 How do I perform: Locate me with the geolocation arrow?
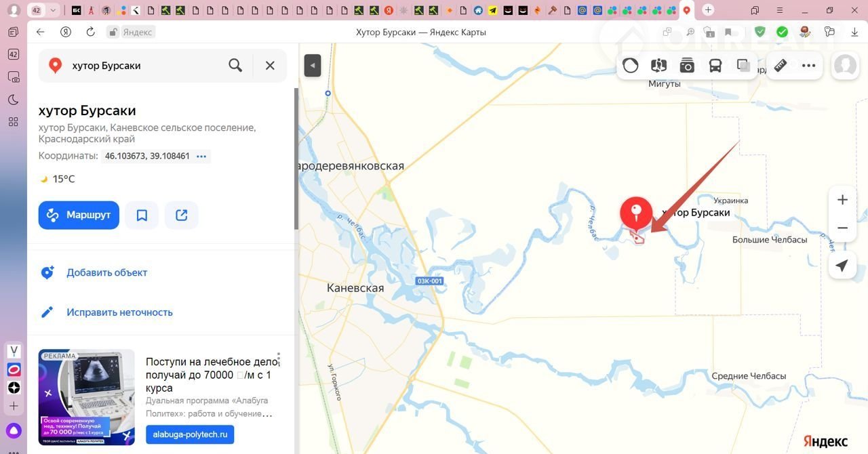842,266
